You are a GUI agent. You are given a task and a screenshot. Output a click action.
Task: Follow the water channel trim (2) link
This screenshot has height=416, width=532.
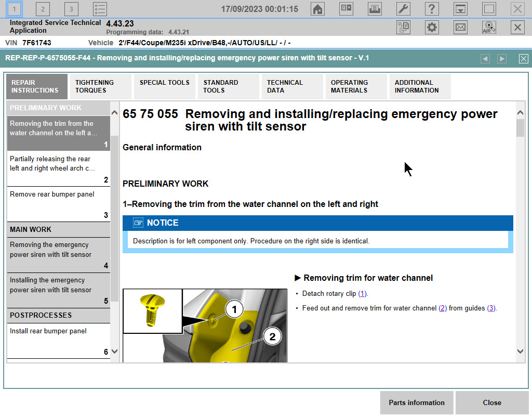pos(443,308)
